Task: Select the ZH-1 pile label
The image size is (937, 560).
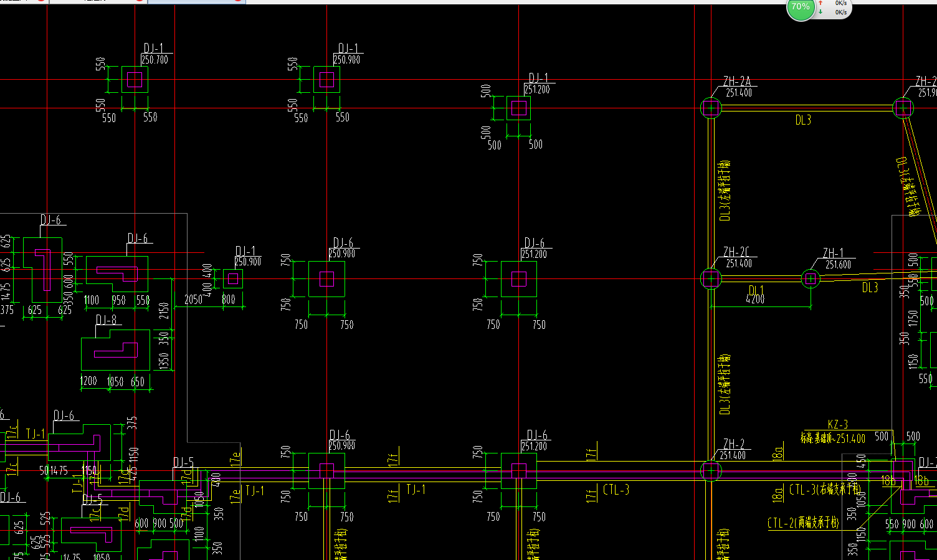Action: (x=833, y=253)
